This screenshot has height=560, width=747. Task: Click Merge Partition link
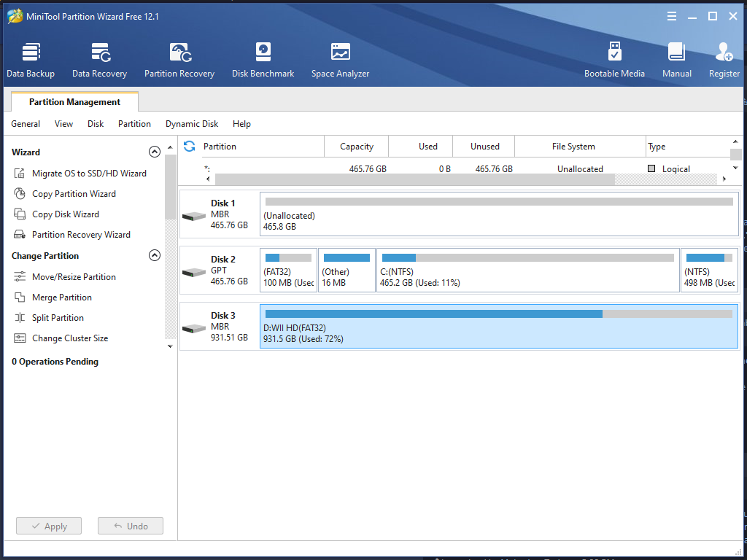coord(62,297)
